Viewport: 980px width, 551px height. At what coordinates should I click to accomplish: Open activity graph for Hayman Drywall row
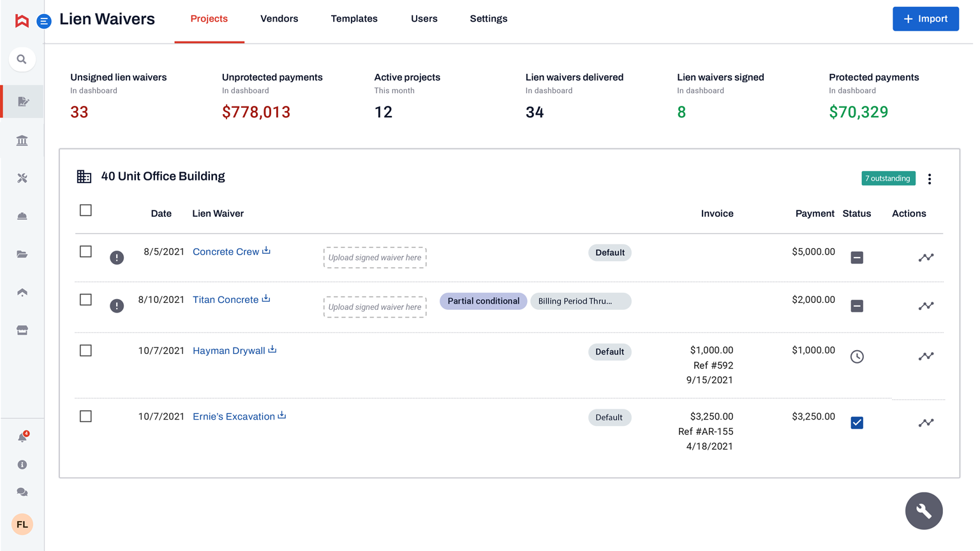pos(926,356)
